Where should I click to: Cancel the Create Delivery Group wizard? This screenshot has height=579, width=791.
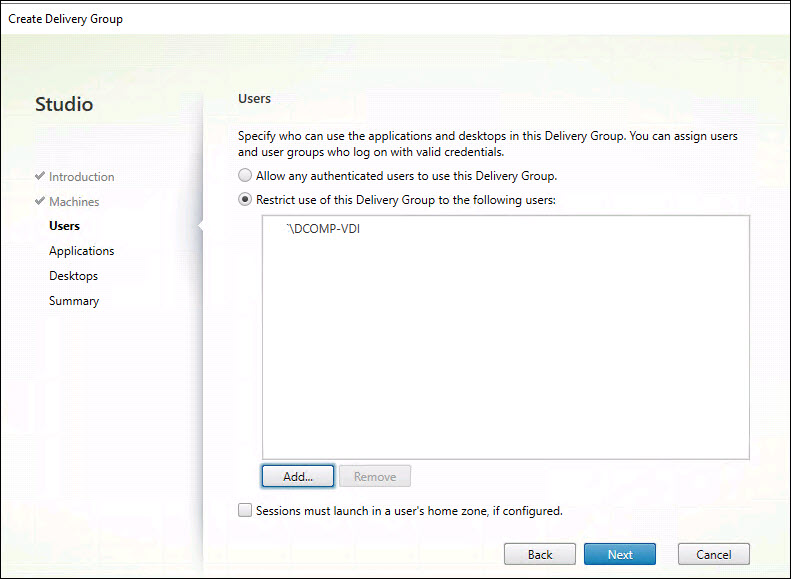713,554
